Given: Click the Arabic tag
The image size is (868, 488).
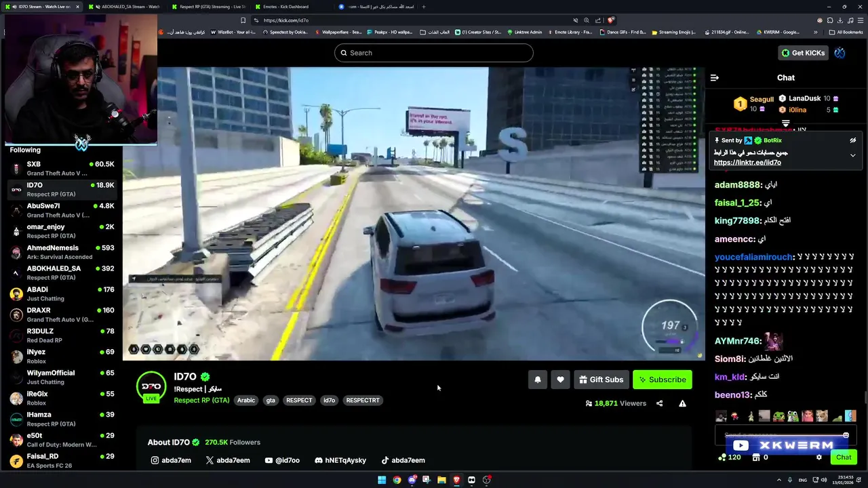Looking at the screenshot, I should tap(246, 400).
